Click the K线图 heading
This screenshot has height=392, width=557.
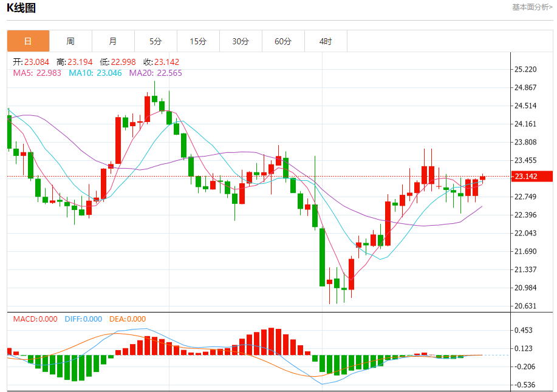click(21, 8)
